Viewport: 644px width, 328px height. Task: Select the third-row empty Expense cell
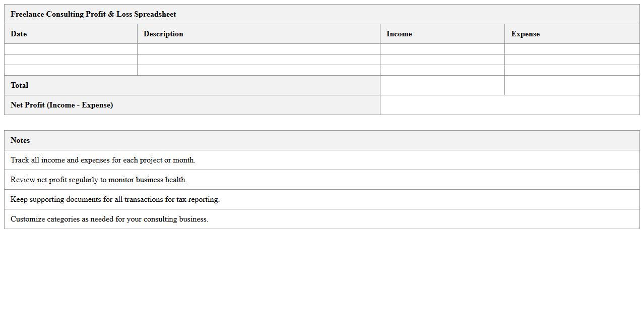(572, 70)
